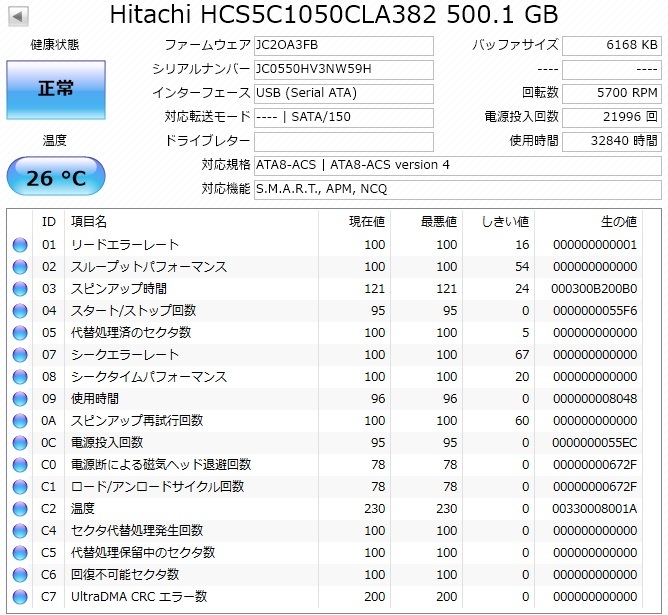Click the power on hours value 32840 時間
Viewport: 668px width, 615px height.
coord(612,141)
